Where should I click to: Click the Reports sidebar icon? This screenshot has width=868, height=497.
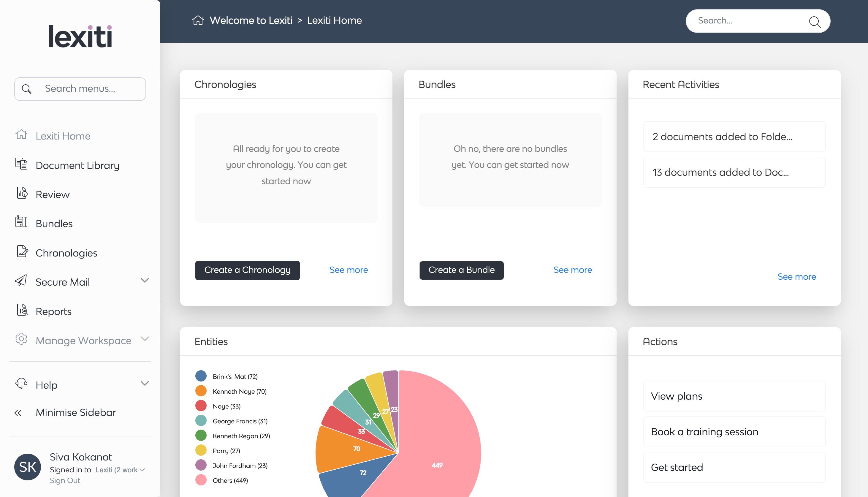coord(22,310)
